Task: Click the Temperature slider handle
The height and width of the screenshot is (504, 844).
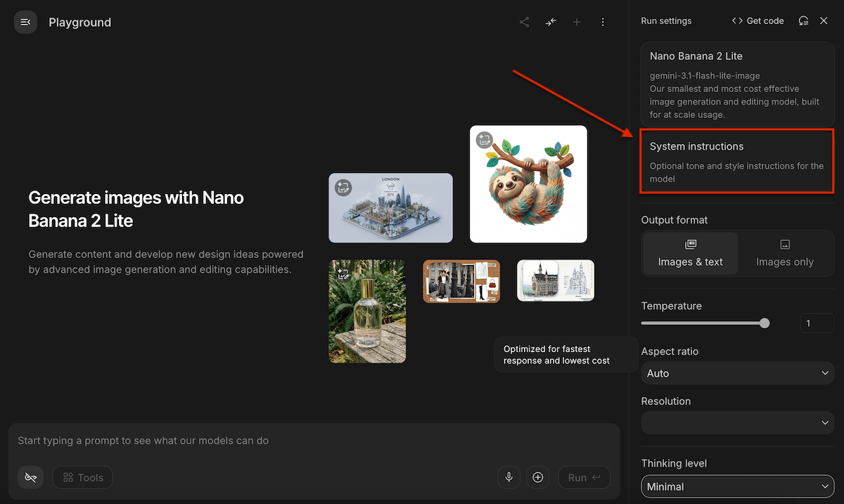Action: coord(765,323)
